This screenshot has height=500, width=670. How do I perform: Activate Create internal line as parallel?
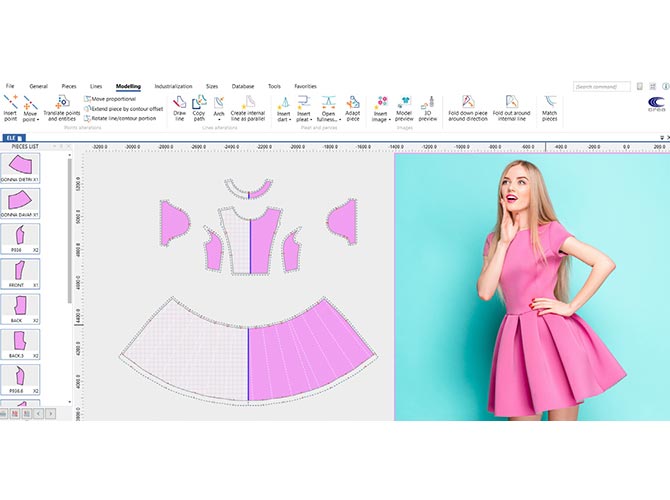click(248, 106)
